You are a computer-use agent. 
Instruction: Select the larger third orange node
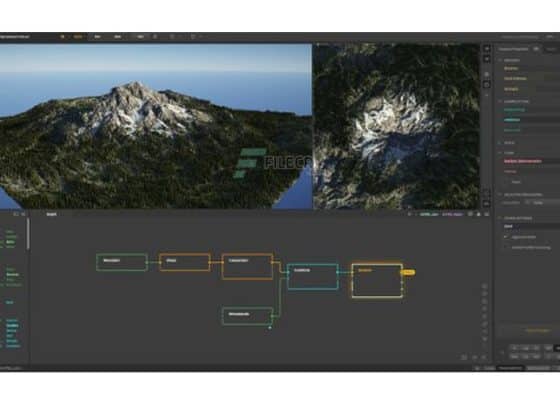[248, 266]
